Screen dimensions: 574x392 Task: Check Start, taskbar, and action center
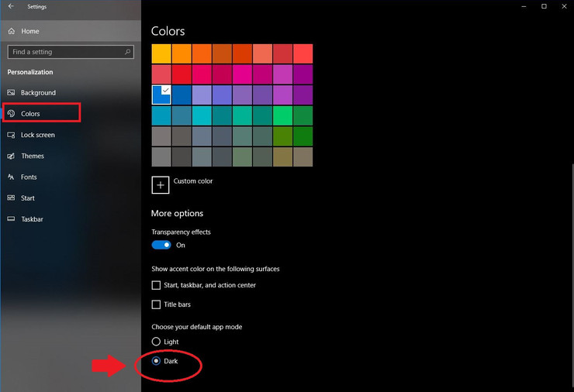(x=156, y=285)
